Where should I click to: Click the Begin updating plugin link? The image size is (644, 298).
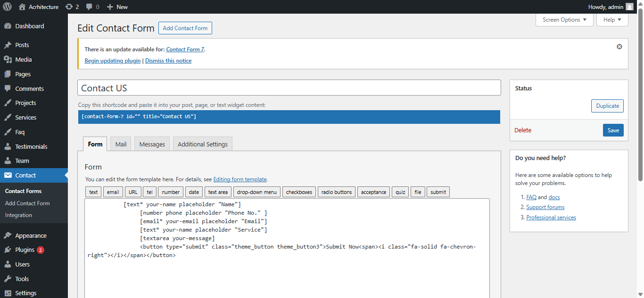click(x=112, y=61)
